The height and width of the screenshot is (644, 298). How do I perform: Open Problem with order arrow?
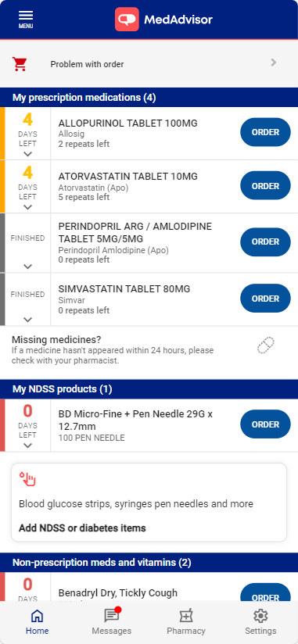click(274, 63)
